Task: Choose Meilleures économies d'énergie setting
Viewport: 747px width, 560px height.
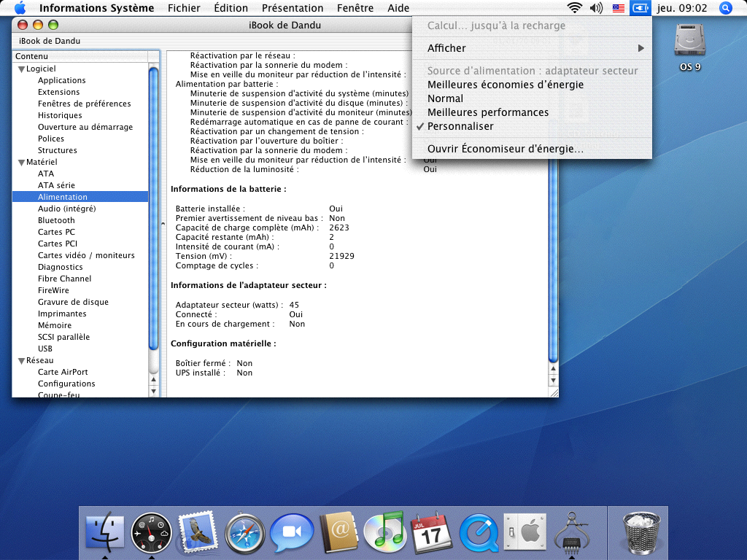Action: click(x=532, y=85)
